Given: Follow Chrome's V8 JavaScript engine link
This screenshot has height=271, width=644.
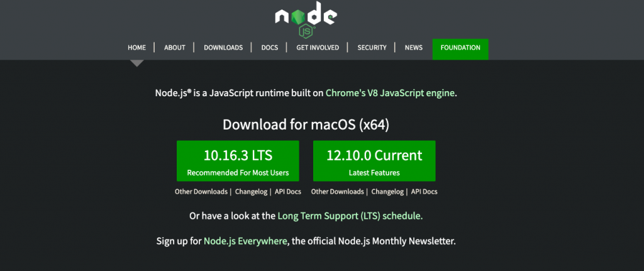Looking at the screenshot, I should (390, 93).
